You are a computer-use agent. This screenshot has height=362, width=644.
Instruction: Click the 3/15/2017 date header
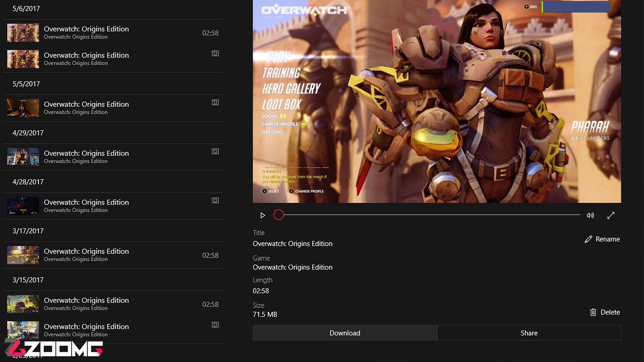[28, 280]
